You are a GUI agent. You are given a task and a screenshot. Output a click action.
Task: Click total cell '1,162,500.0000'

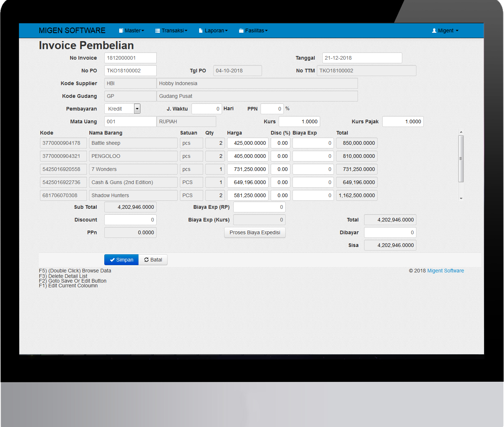click(357, 195)
